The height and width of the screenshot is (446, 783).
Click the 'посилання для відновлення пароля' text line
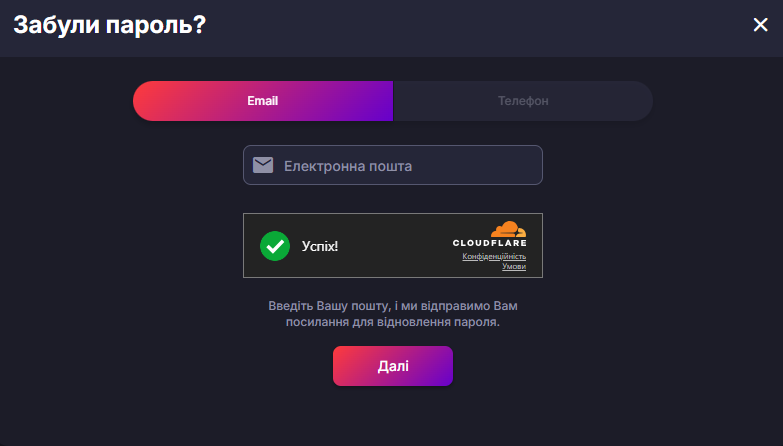tap(393, 323)
